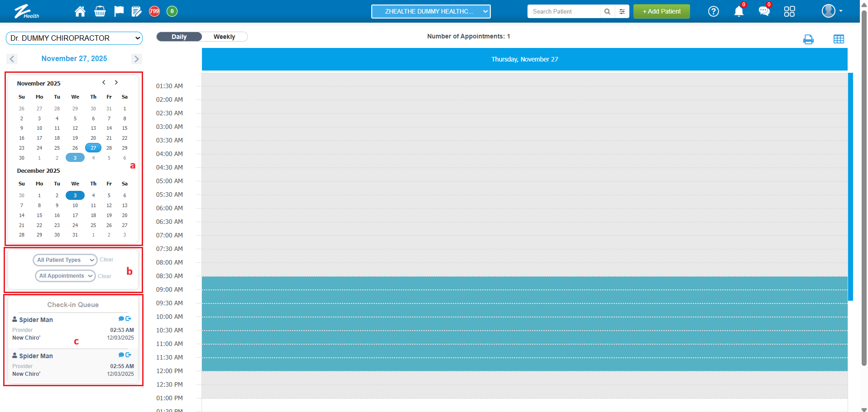Switch schedule to Weekly view

224,37
